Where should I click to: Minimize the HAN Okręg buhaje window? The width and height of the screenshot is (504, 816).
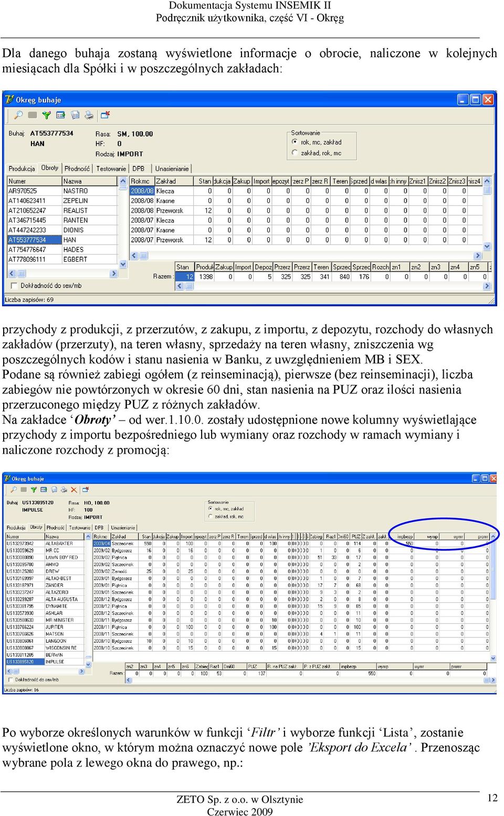[x=463, y=99]
